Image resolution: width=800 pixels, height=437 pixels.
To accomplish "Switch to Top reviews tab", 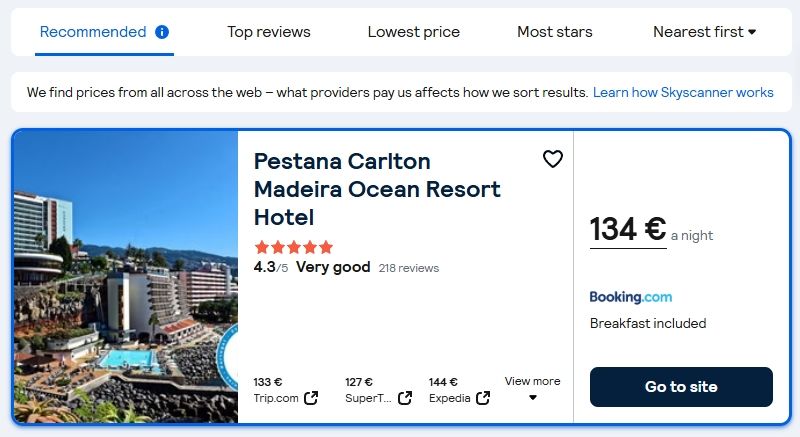I will [x=269, y=32].
